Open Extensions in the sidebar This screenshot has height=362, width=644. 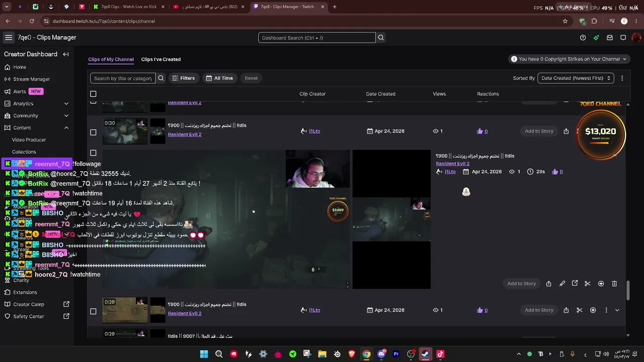[25, 292]
